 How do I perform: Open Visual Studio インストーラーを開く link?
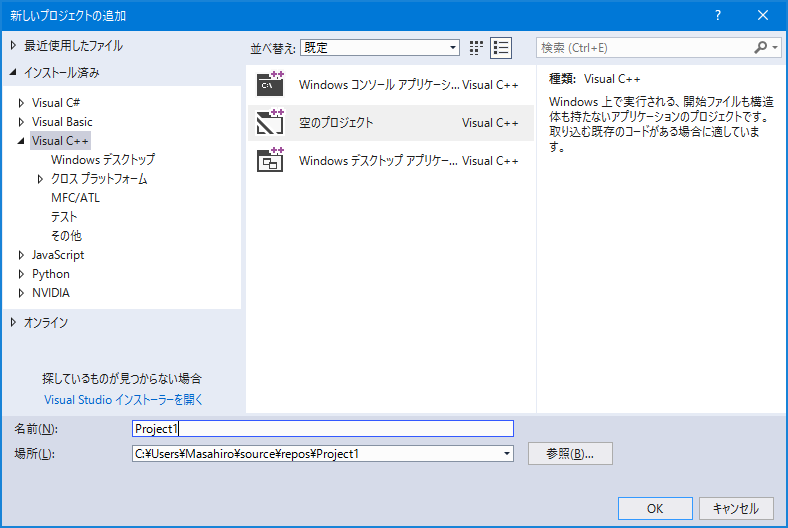(123, 400)
